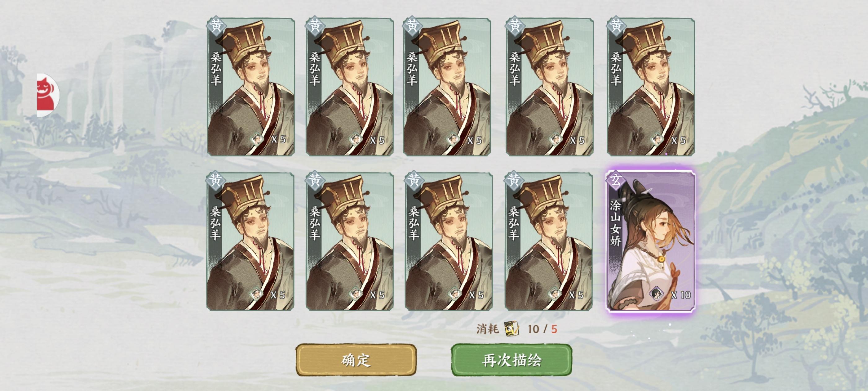Click the 黄 badge on bottom row fourth card
Screen dimensions: 868x391
pyautogui.click(x=514, y=180)
